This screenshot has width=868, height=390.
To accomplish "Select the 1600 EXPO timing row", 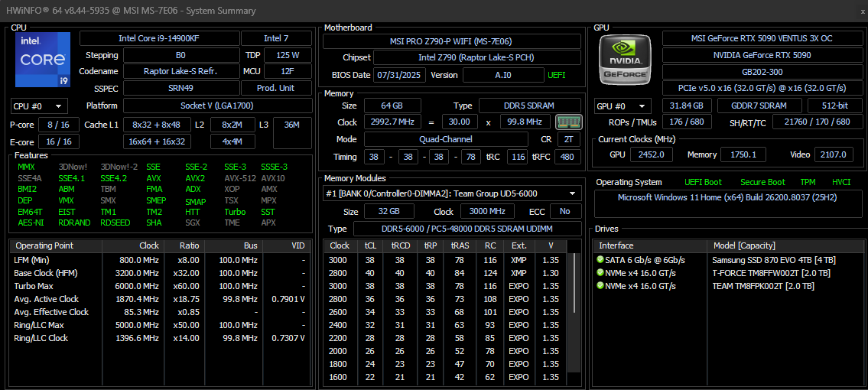I will [x=446, y=377].
